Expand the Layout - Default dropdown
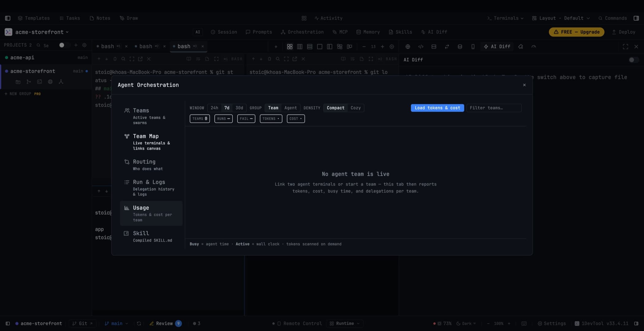Image resolution: width=644 pixels, height=331 pixels. click(x=561, y=18)
